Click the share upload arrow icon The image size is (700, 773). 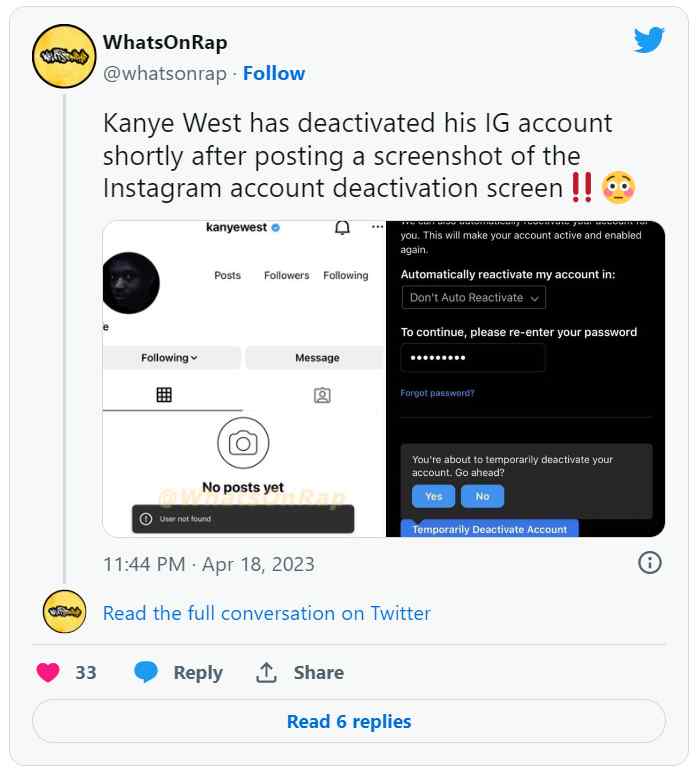point(266,672)
